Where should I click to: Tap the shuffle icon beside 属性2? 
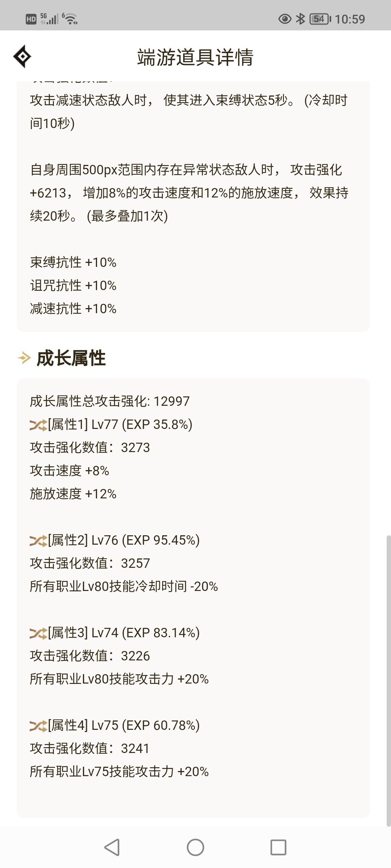38,541
